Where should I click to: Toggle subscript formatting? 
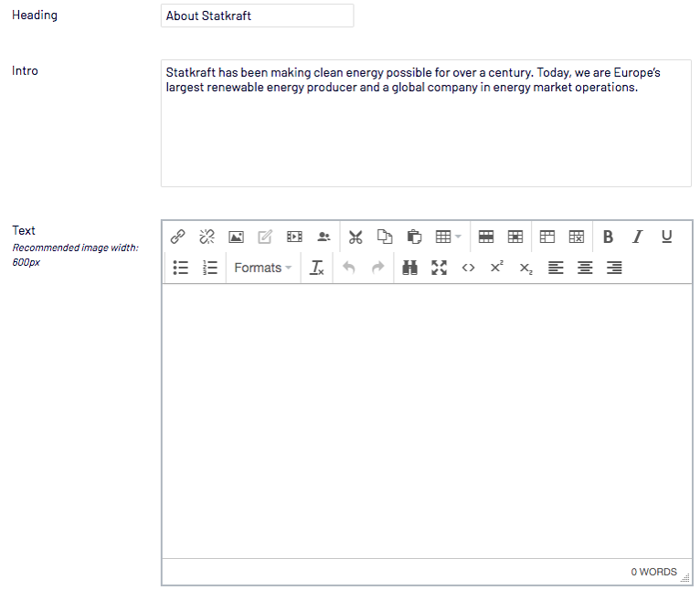coord(525,269)
